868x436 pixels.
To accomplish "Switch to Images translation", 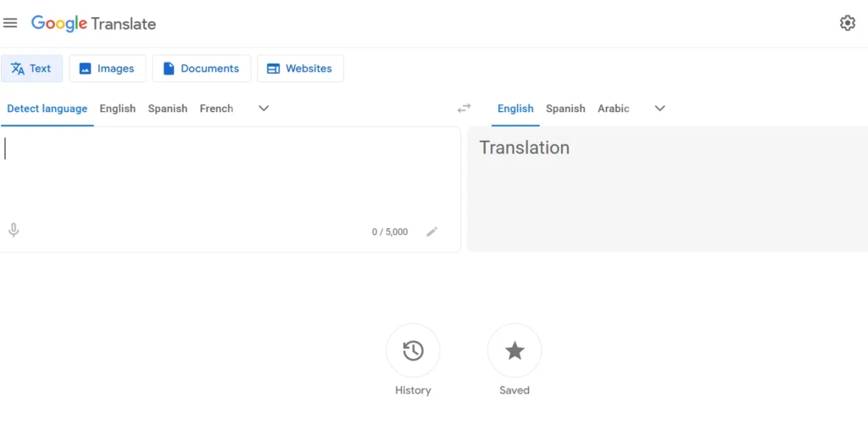I will [108, 68].
